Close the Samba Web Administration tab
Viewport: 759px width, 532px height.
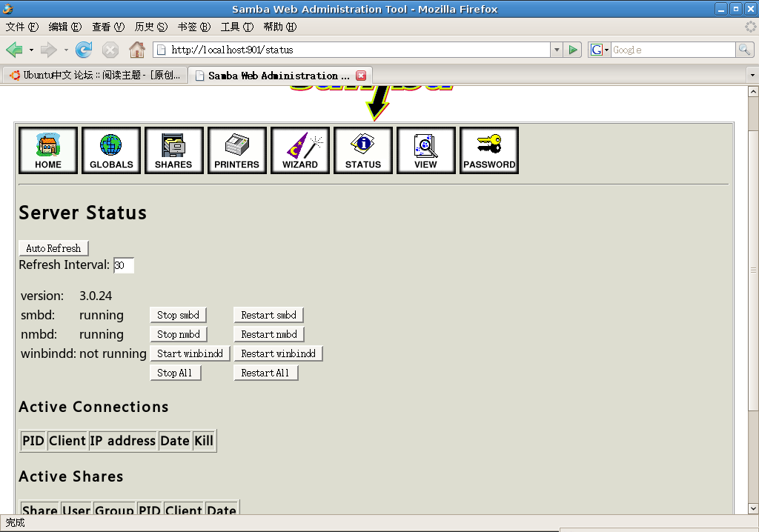point(361,76)
